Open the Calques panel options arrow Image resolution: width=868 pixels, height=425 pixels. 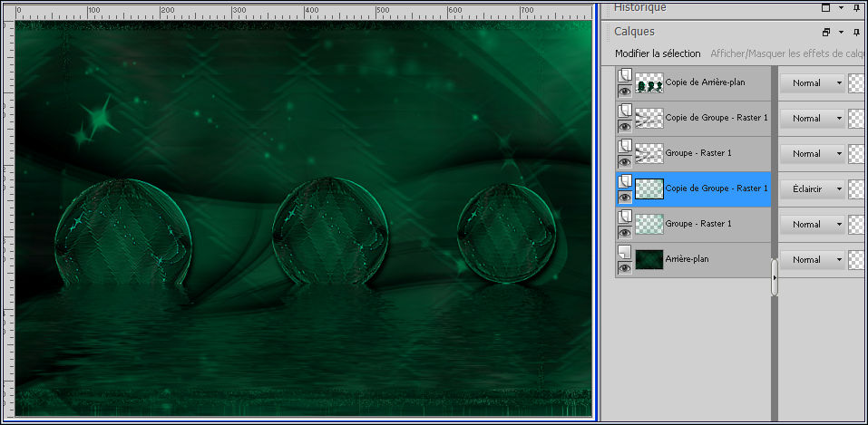pyautogui.click(x=842, y=32)
